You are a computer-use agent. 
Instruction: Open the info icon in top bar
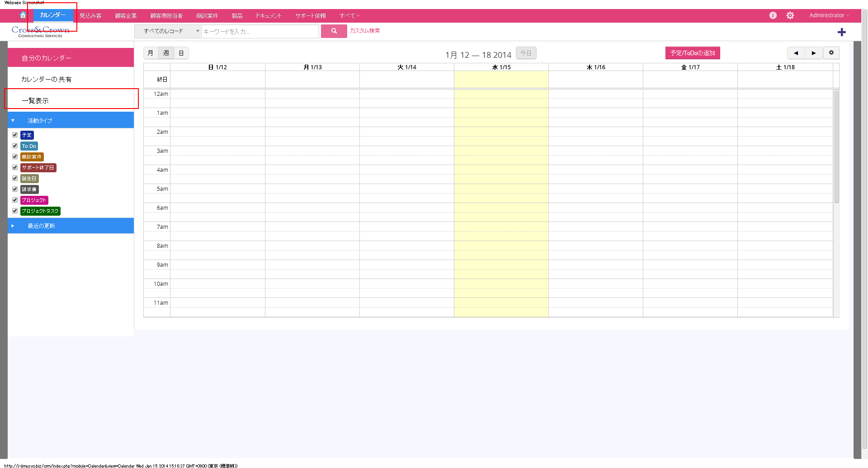point(773,15)
